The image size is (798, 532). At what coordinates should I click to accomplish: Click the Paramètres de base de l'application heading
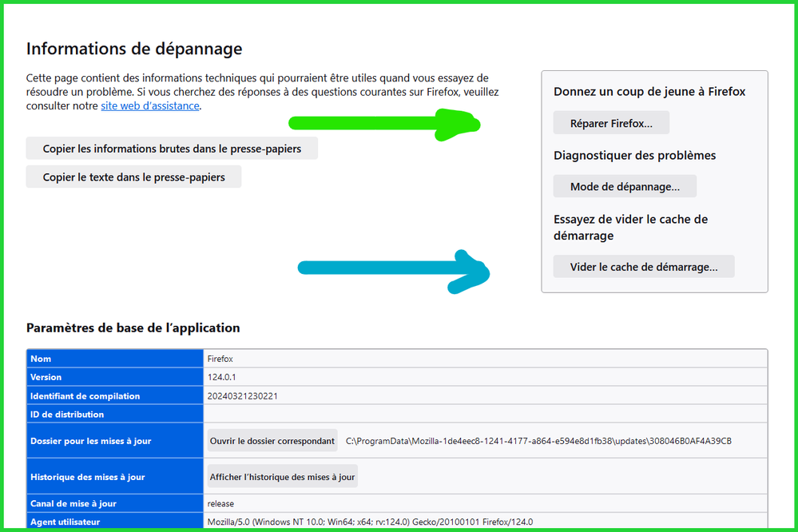[x=133, y=328]
